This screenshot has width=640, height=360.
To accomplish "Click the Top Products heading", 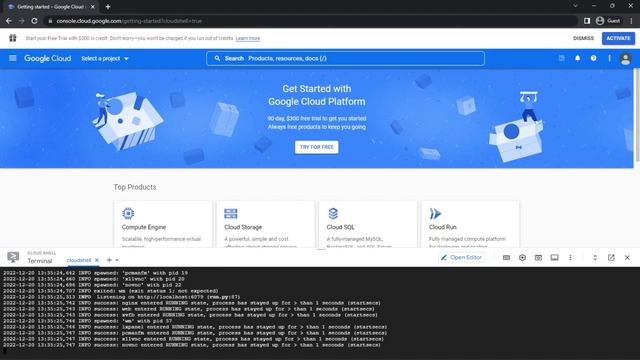I will pyautogui.click(x=135, y=187).
